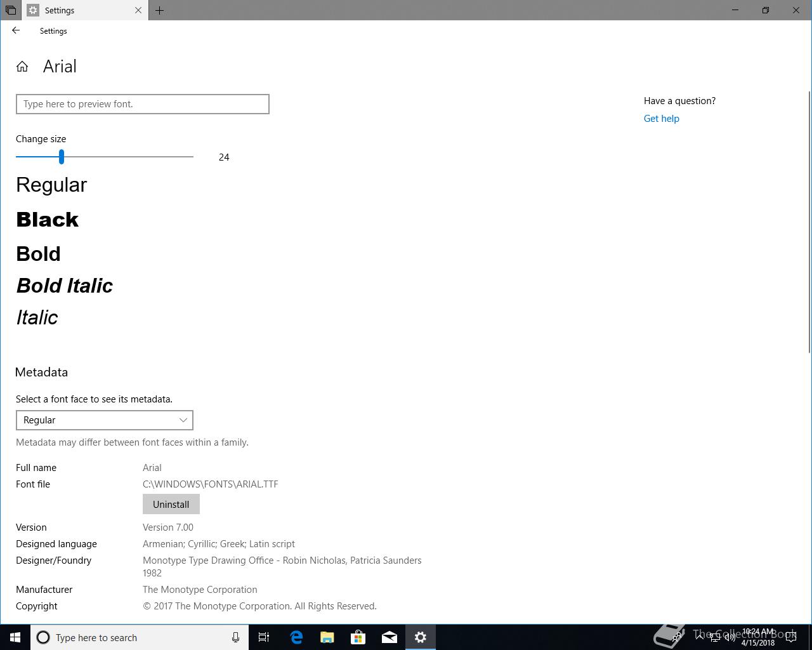Click the Bold font face preview
This screenshot has height=650, width=812.
[38, 254]
